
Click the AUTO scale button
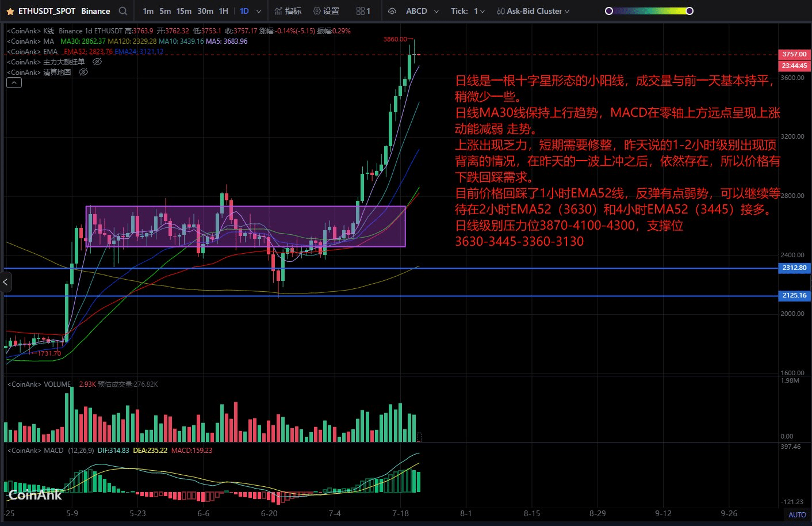point(797,515)
